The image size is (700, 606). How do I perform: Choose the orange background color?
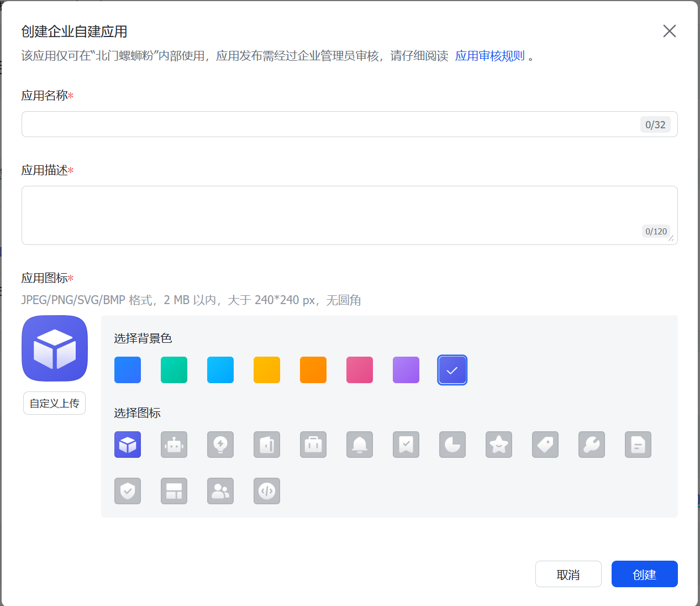[313, 370]
